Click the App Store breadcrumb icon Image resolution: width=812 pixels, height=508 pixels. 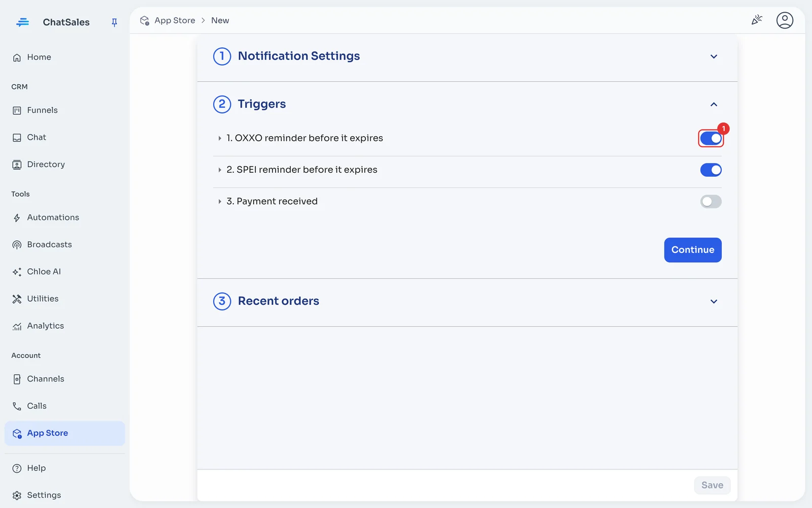tap(145, 20)
